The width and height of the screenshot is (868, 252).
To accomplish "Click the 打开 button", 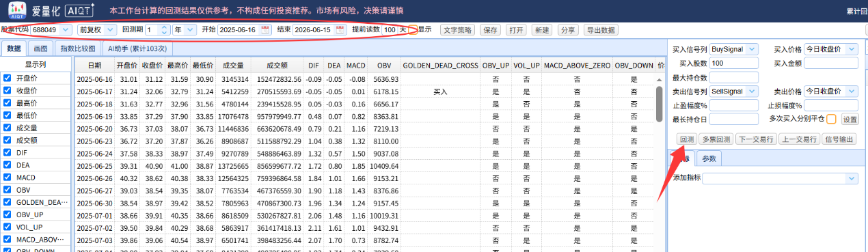I will pyautogui.click(x=516, y=30).
